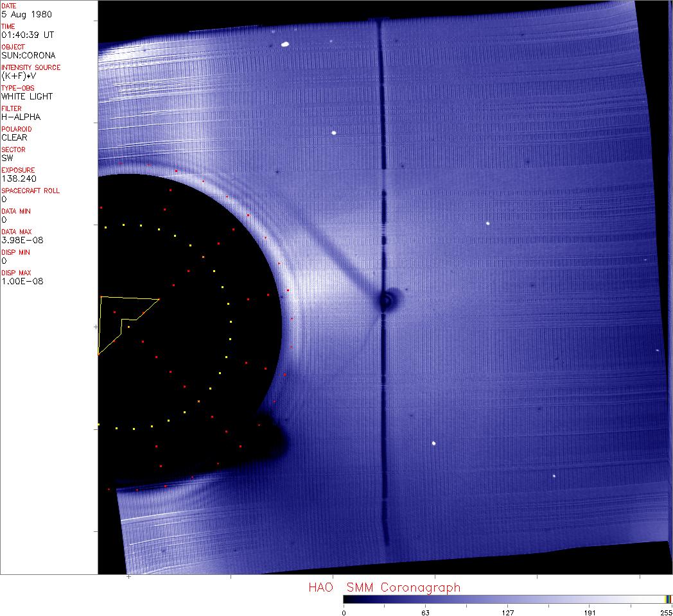Click the 127 label under the color bar
The height and width of the screenshot is (616, 673).
(x=507, y=612)
